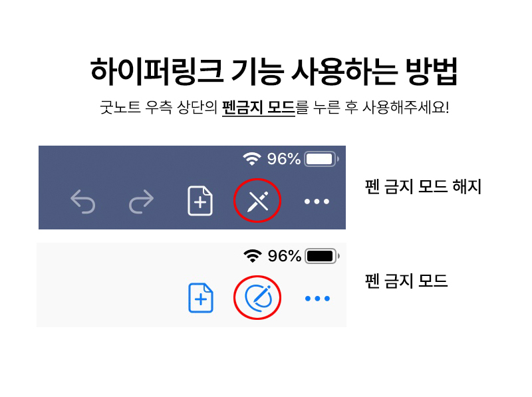Click the 누른 후 사용해주세요! text
This screenshot has width=532, height=397.
point(380,107)
